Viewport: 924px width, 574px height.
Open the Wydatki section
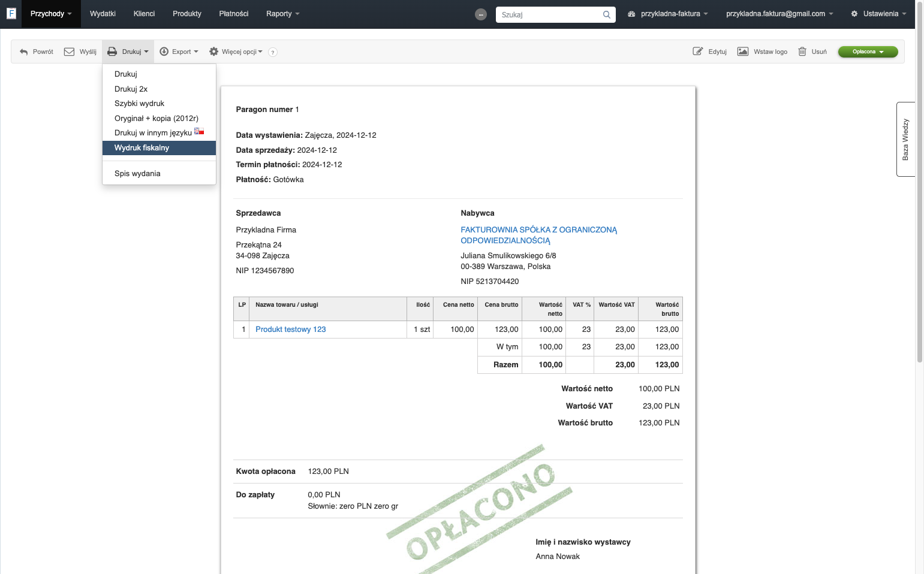coord(103,14)
